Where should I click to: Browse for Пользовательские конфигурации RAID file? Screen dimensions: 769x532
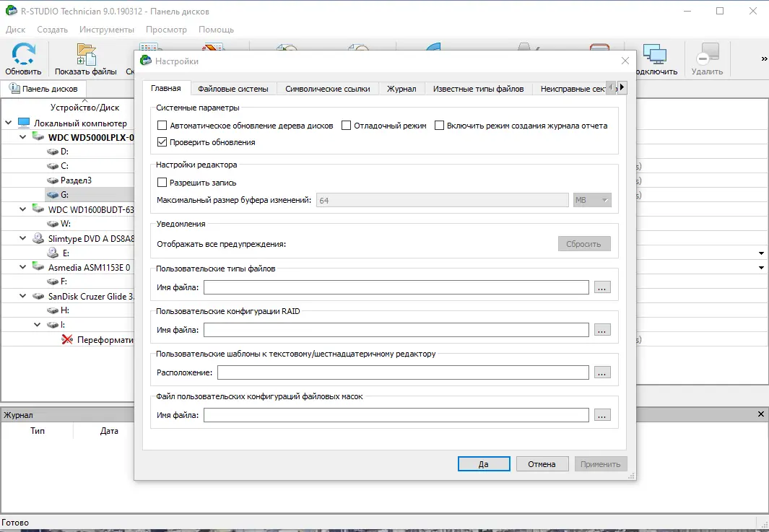tap(601, 330)
